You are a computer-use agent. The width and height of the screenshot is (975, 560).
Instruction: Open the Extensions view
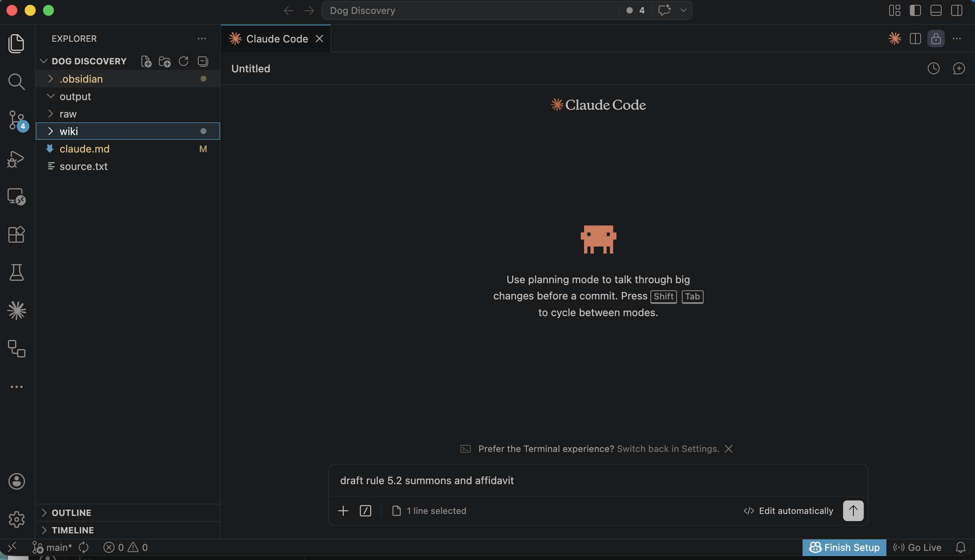click(16, 234)
